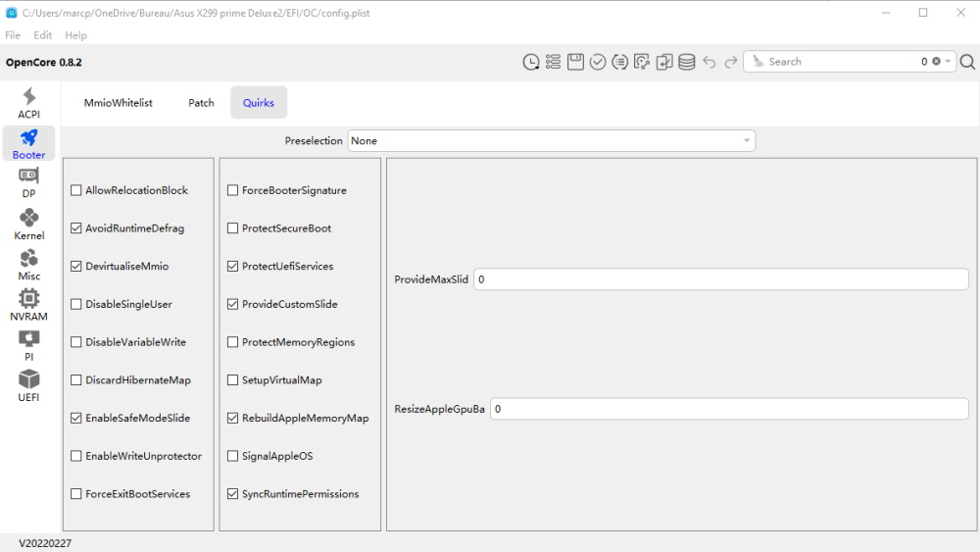Click the list view toolbar icon
Image resolution: width=980 pixels, height=552 pixels.
pos(553,62)
